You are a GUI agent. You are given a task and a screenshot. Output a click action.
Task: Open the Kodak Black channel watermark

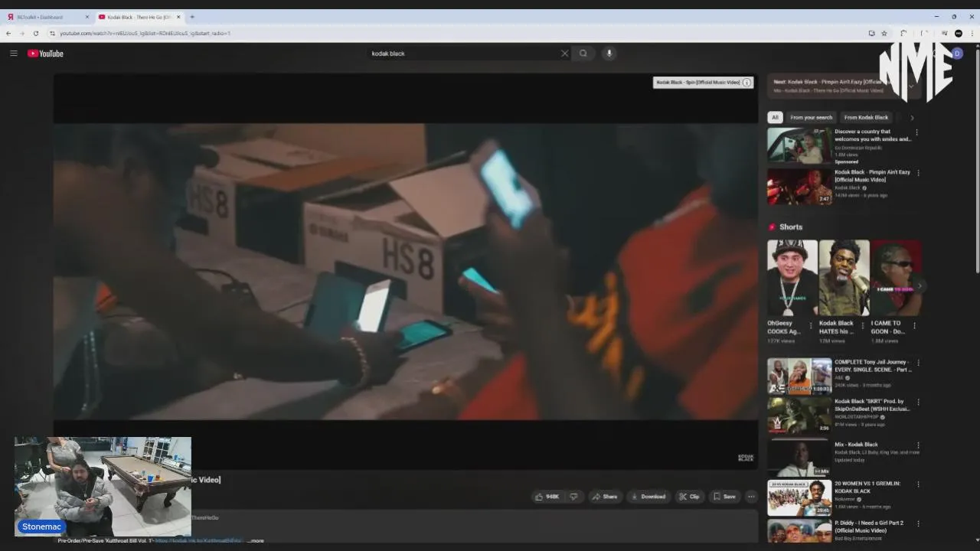click(746, 458)
